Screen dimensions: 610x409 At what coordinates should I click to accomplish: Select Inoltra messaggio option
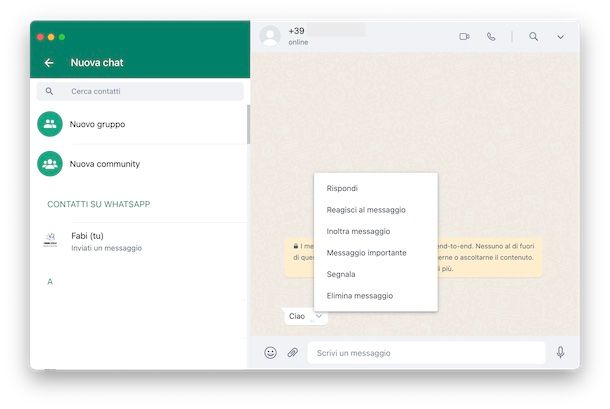point(375,231)
